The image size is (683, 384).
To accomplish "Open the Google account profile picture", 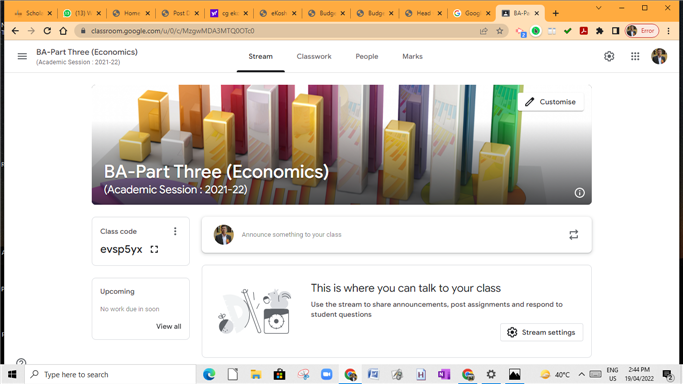I will (659, 56).
